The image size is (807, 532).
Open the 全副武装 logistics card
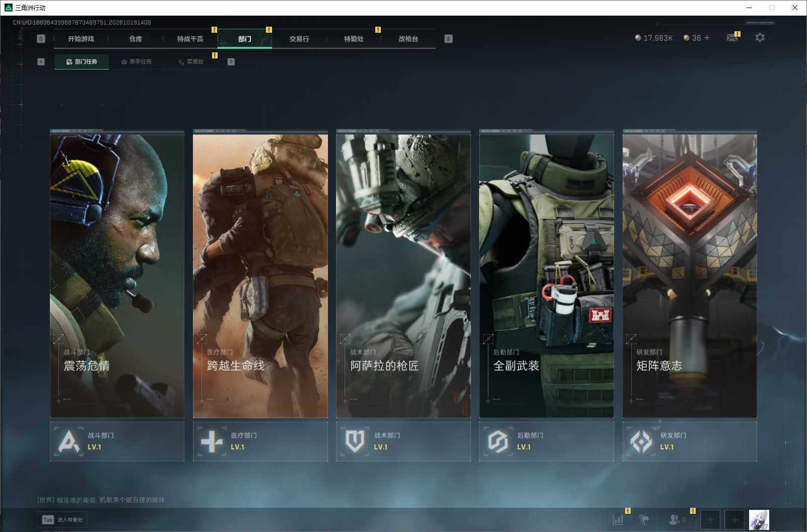point(547,274)
